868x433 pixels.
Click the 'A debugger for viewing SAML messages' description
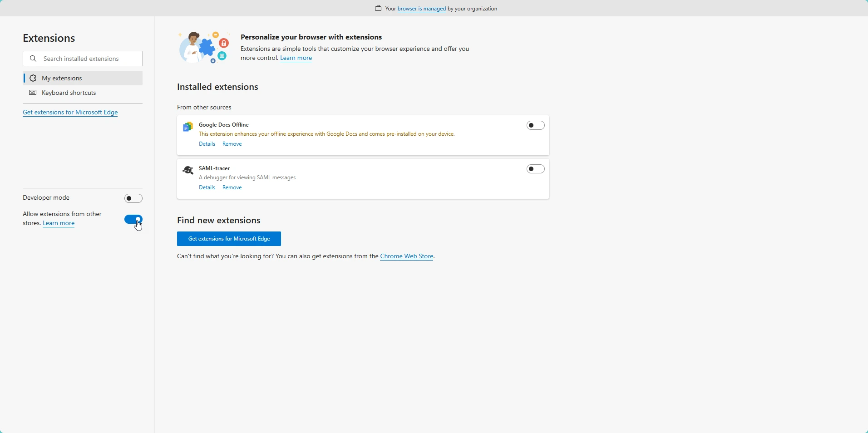click(x=247, y=178)
